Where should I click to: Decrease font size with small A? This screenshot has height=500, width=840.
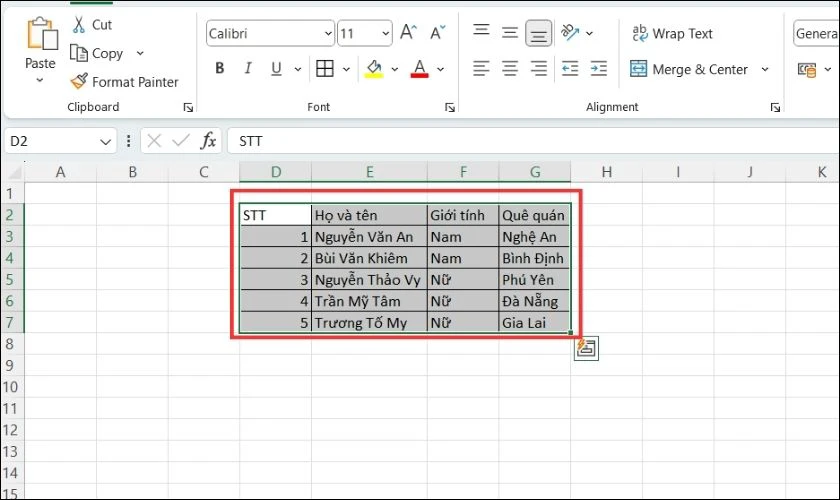[437, 33]
